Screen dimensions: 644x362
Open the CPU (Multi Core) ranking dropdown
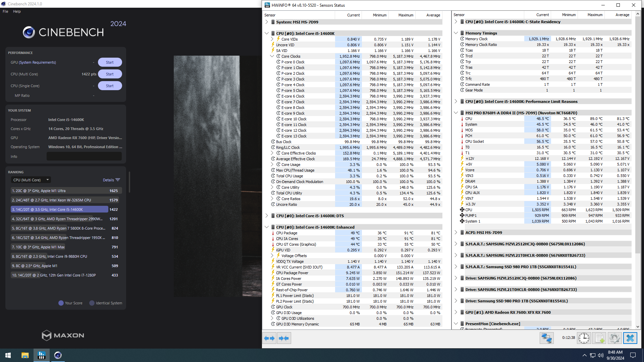[31, 180]
